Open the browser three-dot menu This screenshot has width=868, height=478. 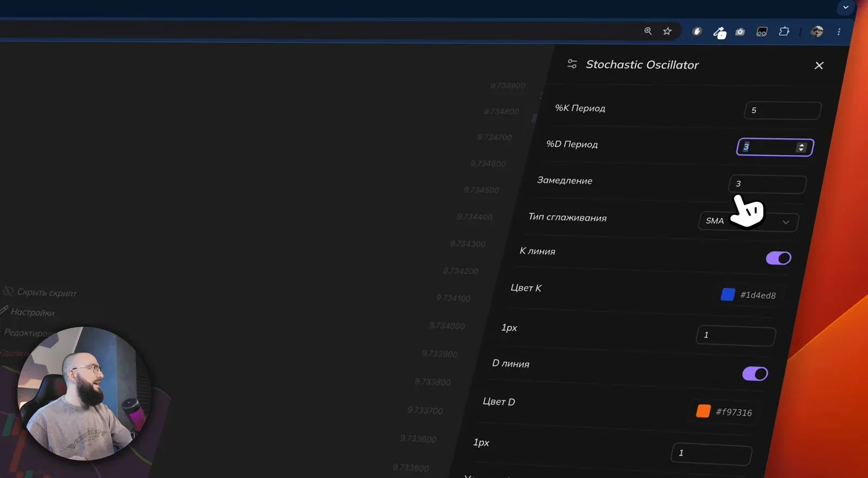click(x=839, y=32)
